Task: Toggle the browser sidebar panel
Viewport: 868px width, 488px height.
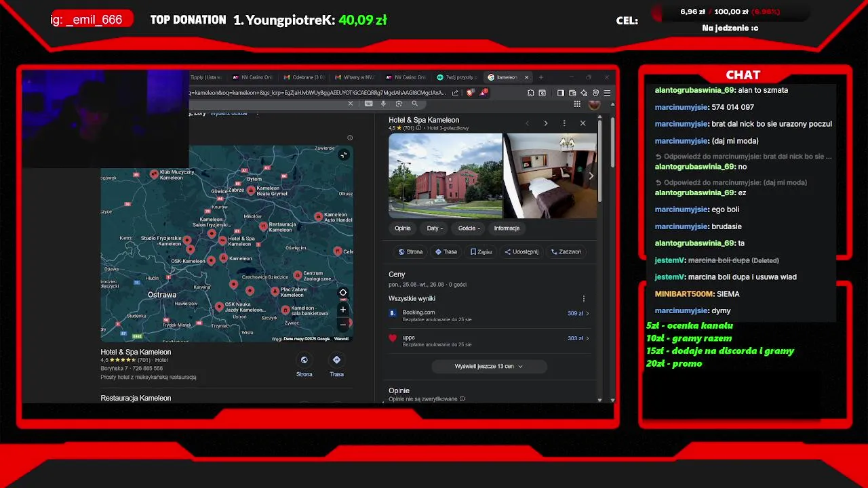Action: tap(561, 93)
